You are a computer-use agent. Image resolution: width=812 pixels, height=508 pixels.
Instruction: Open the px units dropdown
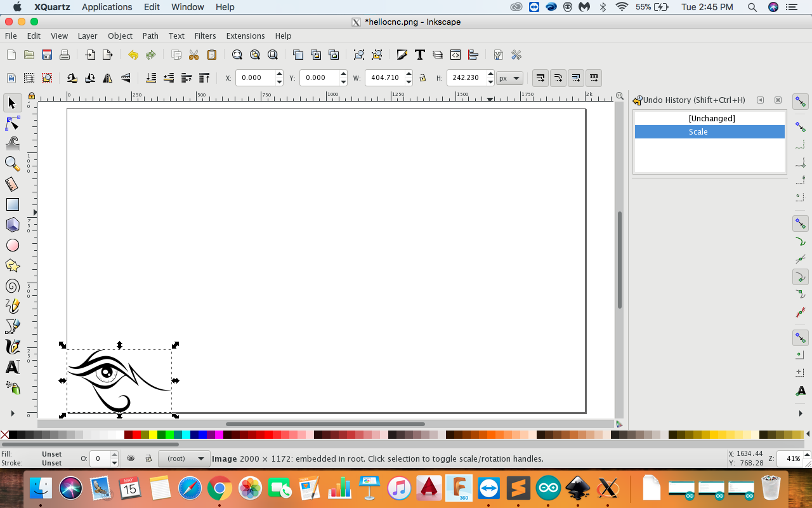509,78
